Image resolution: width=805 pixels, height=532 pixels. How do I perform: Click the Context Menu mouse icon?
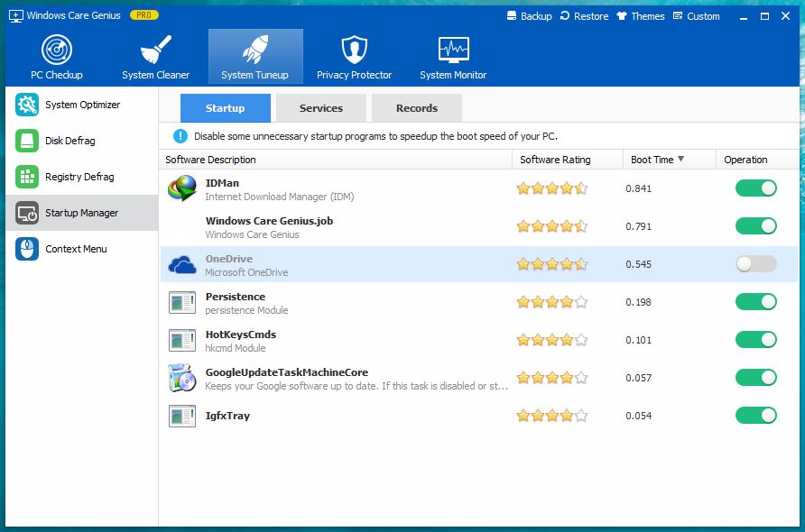click(x=27, y=249)
